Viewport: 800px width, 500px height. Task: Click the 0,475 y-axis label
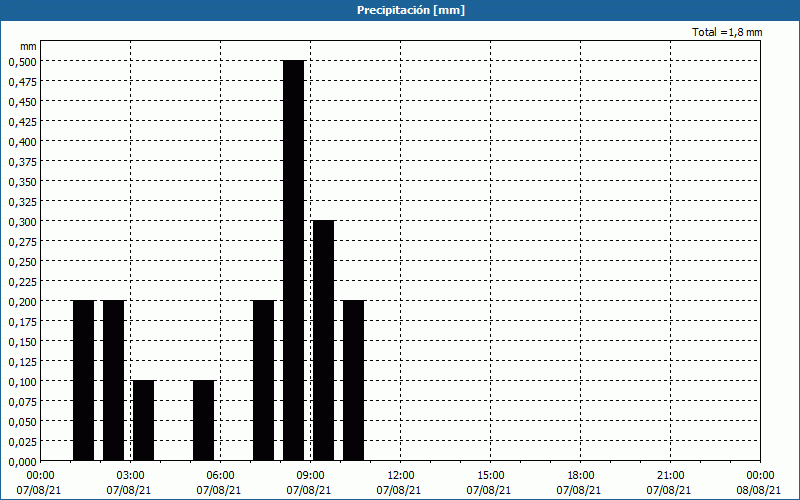tap(22, 81)
